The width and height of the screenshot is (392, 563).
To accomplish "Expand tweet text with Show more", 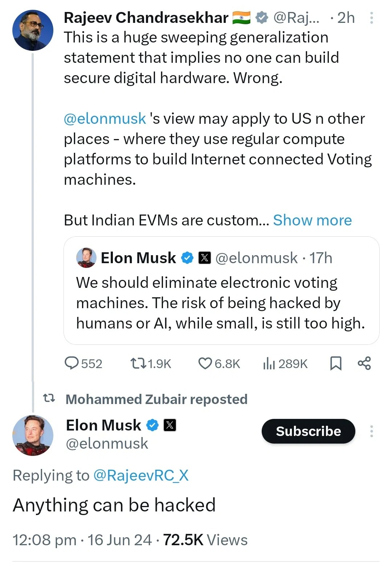I will coord(312,220).
